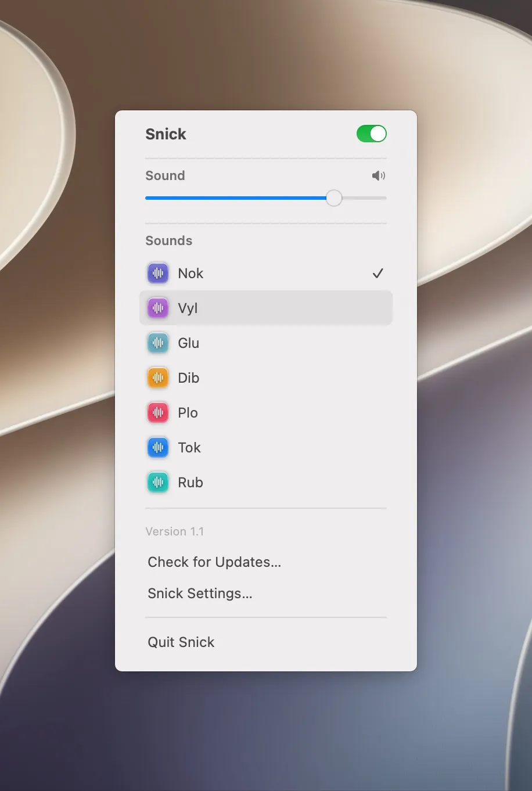Select the Plo sound label
This screenshot has width=532, height=791.
point(188,413)
